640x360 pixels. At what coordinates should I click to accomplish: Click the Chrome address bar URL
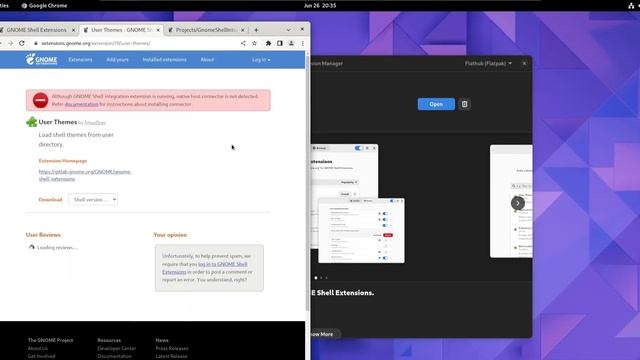coord(96,43)
